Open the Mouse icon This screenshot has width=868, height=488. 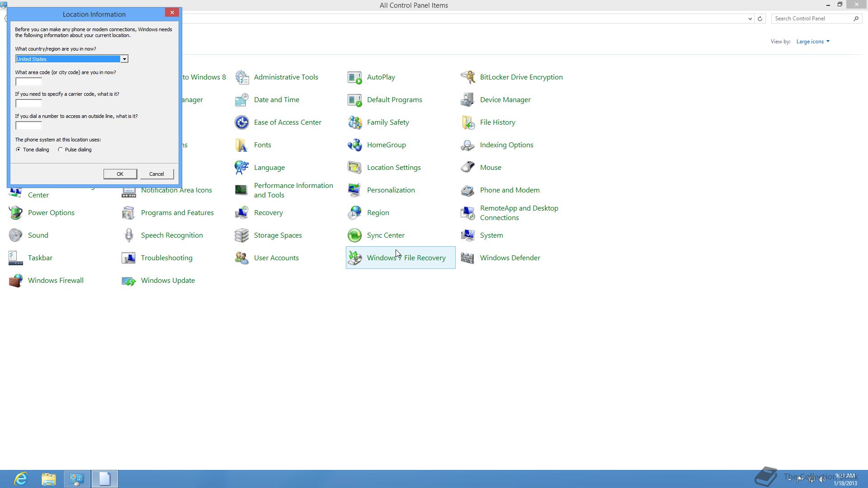(x=468, y=168)
